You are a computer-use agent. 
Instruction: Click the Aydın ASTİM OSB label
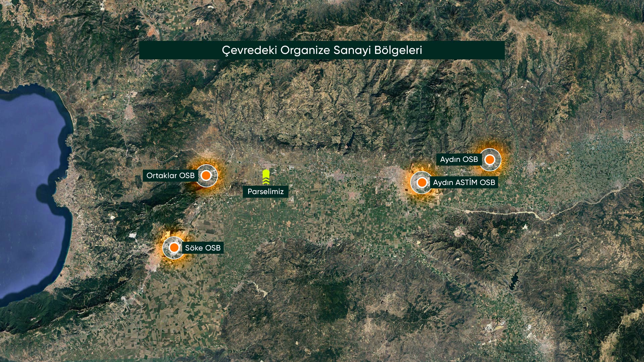tap(464, 183)
